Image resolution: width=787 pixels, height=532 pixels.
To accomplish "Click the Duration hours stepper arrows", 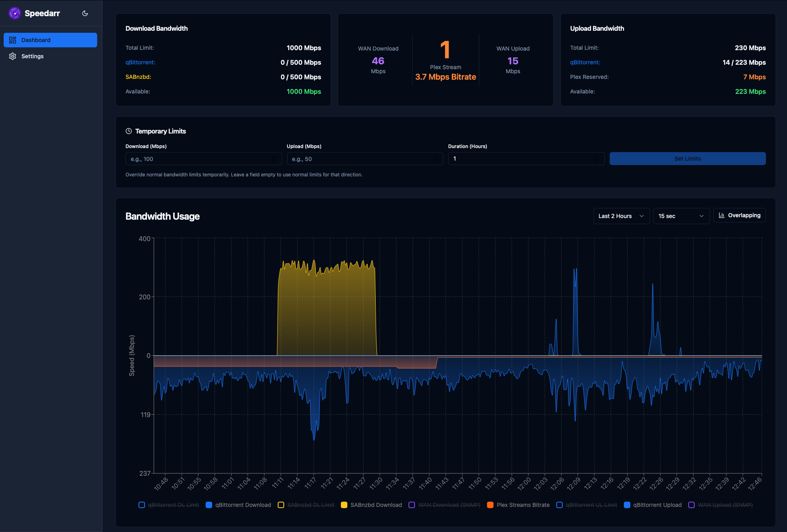I will point(596,159).
